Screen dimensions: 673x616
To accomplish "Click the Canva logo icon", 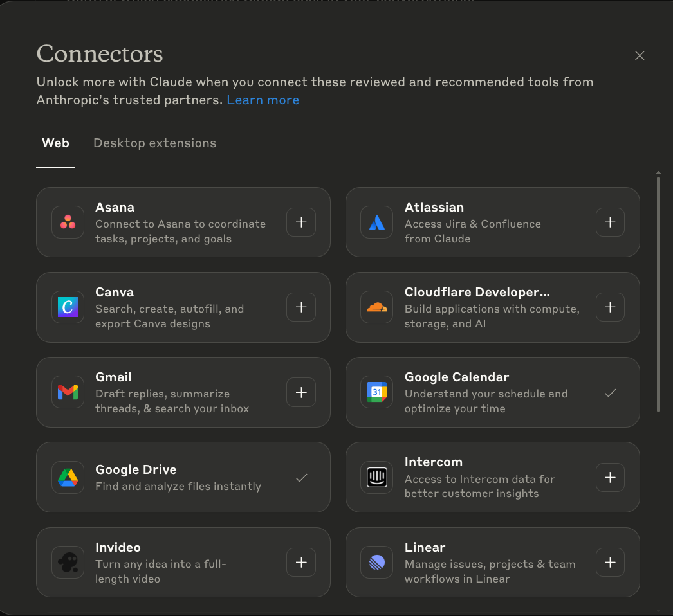I will pyautogui.click(x=68, y=307).
